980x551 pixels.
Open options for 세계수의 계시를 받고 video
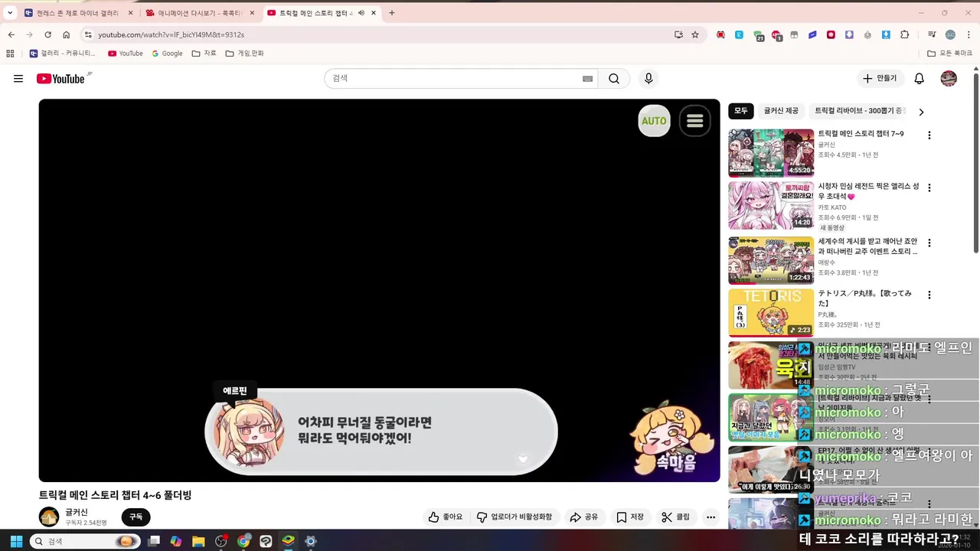(x=929, y=243)
